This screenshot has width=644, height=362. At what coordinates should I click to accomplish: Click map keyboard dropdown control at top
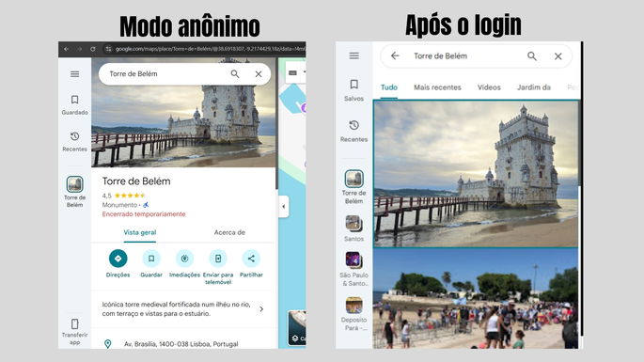pyautogui.click(x=296, y=72)
